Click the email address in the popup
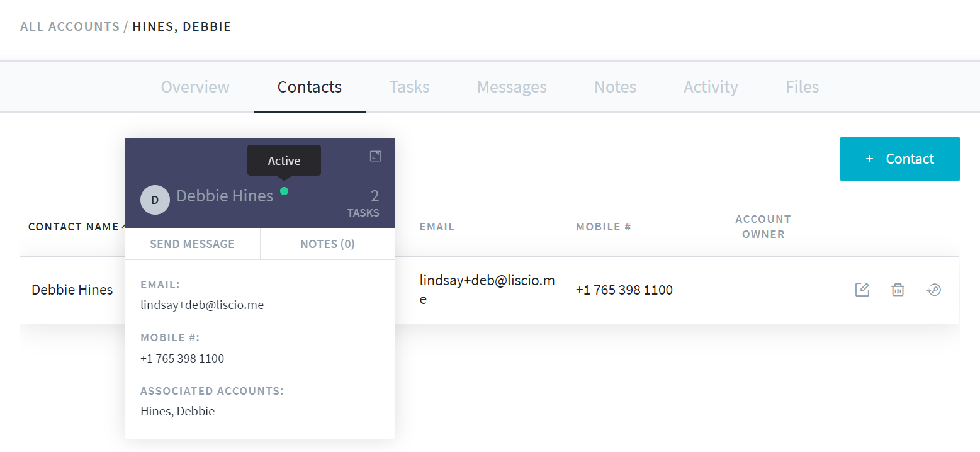980x452 pixels. [202, 305]
